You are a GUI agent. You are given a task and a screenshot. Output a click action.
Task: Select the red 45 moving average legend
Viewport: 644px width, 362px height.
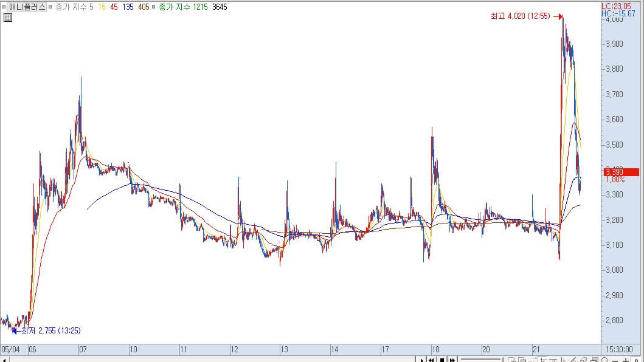[x=114, y=7]
